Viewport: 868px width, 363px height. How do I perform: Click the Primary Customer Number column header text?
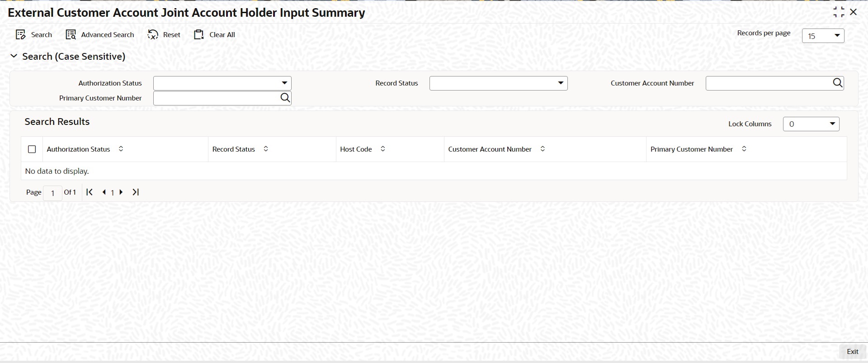(692, 149)
